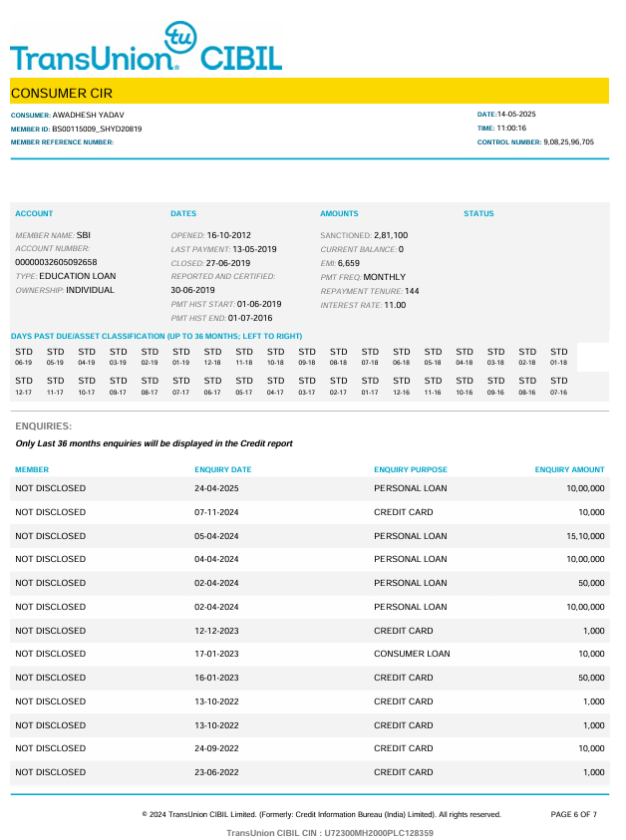Screen dimensions: 626x840
Task: Select ownership value INDIVIDUAL
Action: [x=90, y=290]
